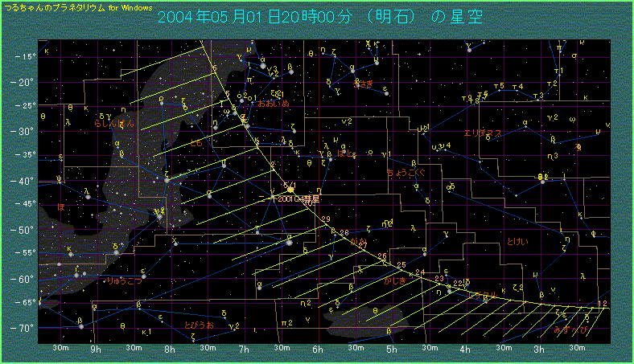
Task: Select the -40° declination axis label
Action: pyautogui.click(x=23, y=180)
